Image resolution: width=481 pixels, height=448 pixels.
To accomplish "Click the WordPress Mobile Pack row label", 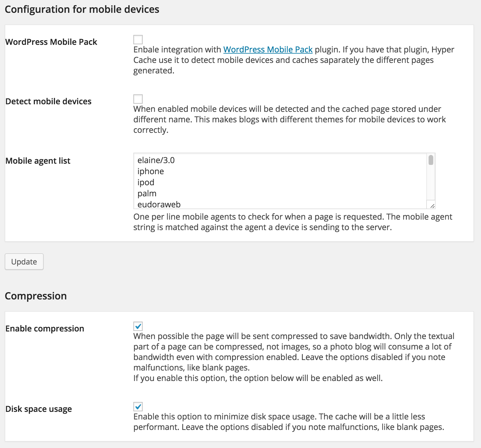I will coord(51,42).
